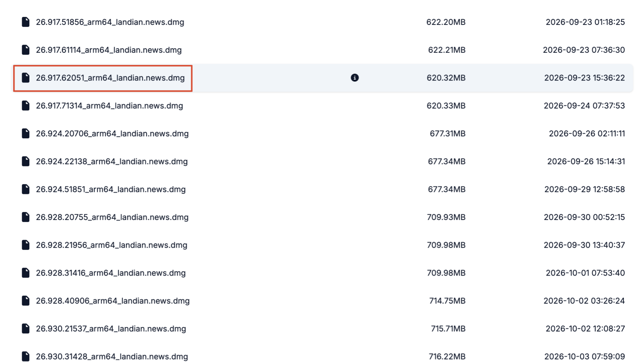Open 26.928.31416_arm64_landian.news.dmg
Screen dimensions: 644x362
click(111, 273)
